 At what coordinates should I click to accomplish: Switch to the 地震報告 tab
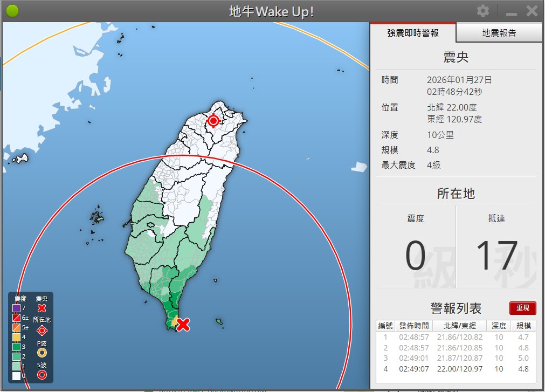[499, 33]
